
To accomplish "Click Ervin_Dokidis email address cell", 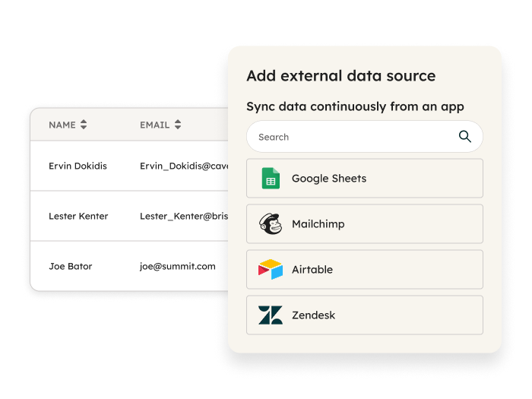I will 184,166.
